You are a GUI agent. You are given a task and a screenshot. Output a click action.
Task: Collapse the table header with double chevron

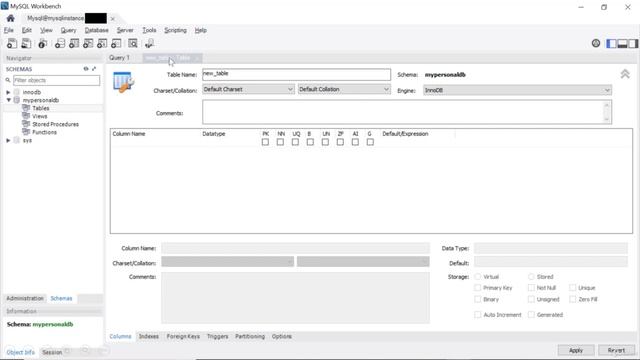[x=625, y=74]
